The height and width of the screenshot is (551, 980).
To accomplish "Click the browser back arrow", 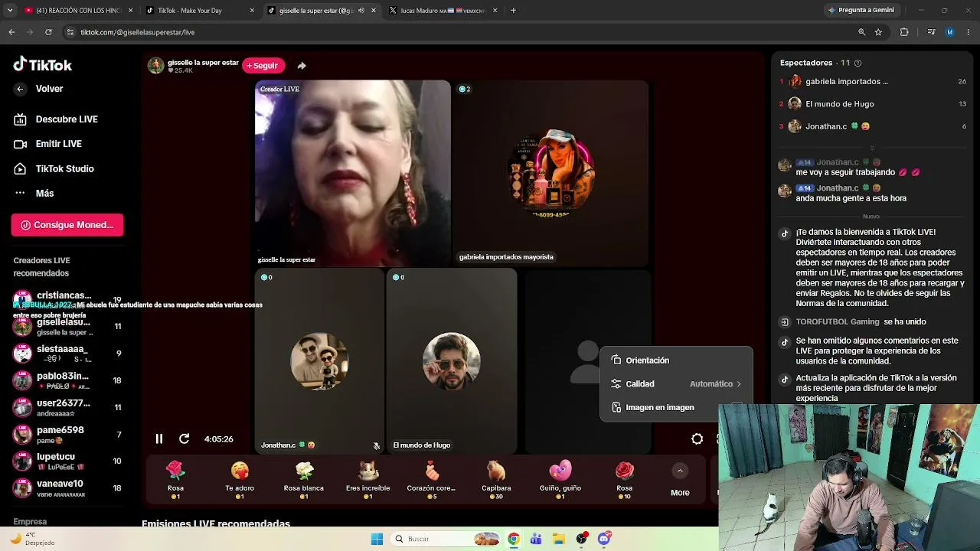I will (x=11, y=32).
